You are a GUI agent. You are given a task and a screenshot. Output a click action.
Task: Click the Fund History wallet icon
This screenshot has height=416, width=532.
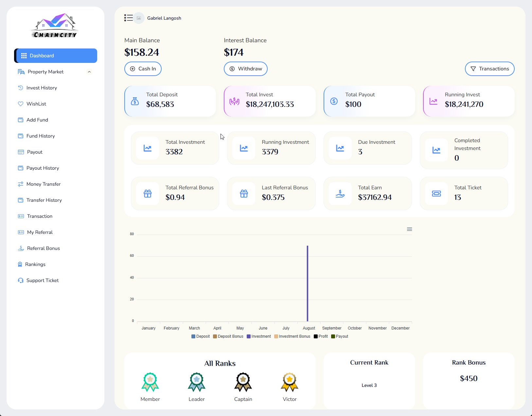21,136
